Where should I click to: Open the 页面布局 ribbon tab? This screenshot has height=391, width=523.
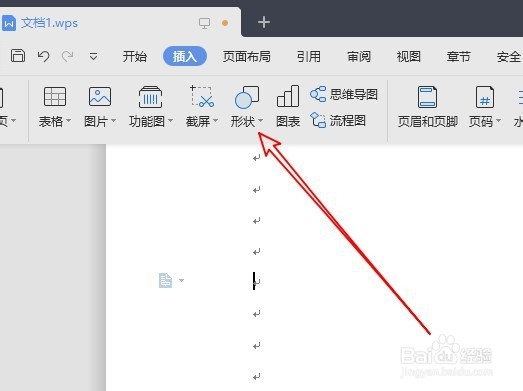coord(247,56)
